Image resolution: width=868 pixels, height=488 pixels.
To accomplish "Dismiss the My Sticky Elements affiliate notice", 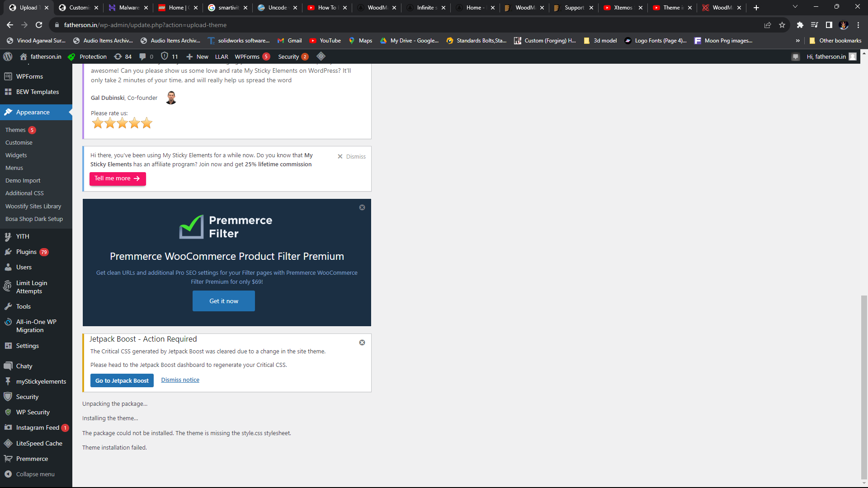I will [x=352, y=156].
